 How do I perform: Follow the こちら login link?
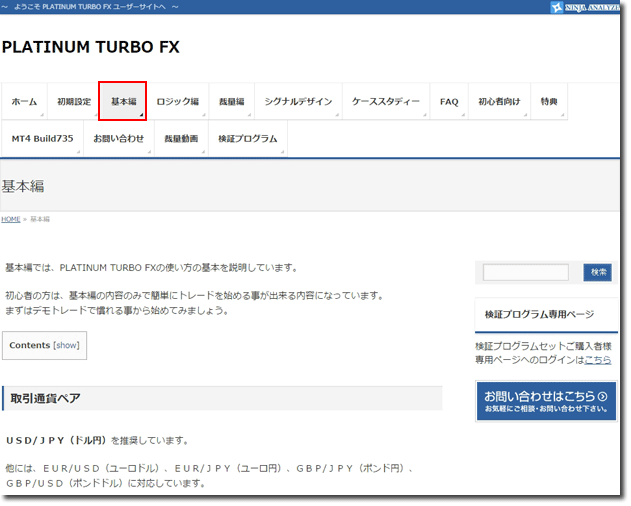coord(598,359)
